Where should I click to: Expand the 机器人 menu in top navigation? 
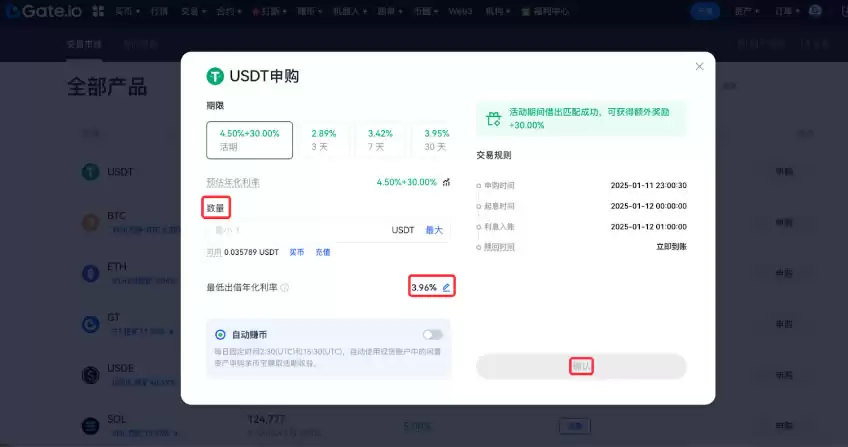pyautogui.click(x=349, y=11)
